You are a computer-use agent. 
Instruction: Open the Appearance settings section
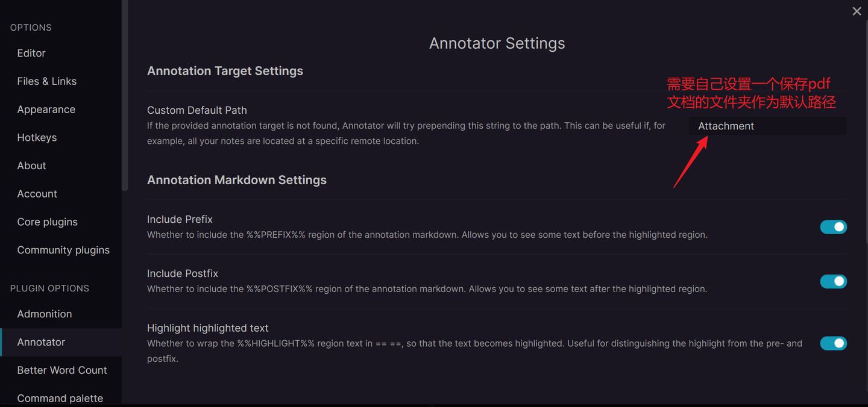point(46,110)
